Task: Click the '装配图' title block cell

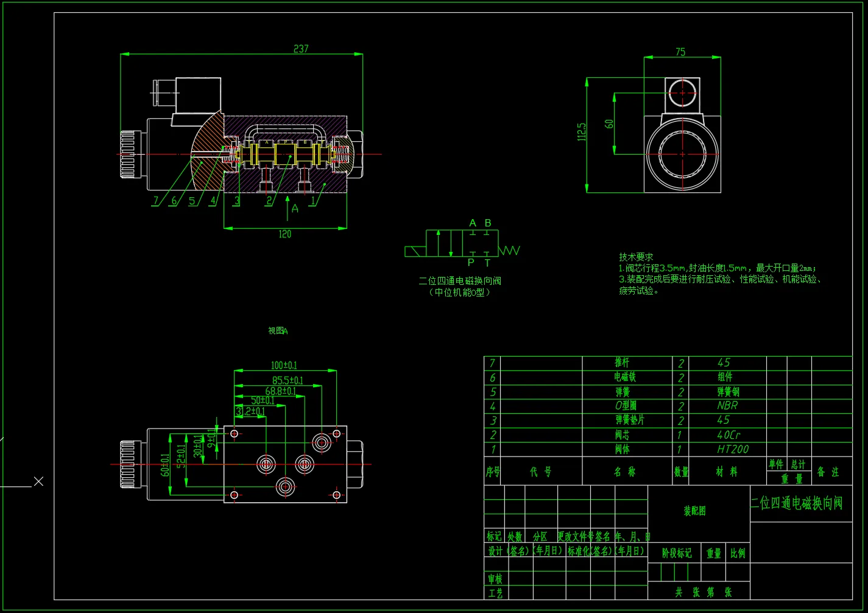Action: (694, 511)
